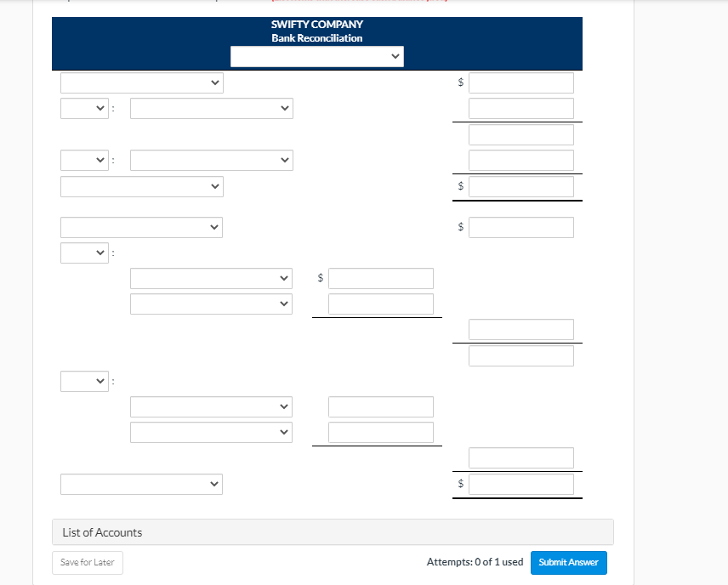
Task: Open the second indented item dropdown in the middle section
Action: tap(211, 304)
